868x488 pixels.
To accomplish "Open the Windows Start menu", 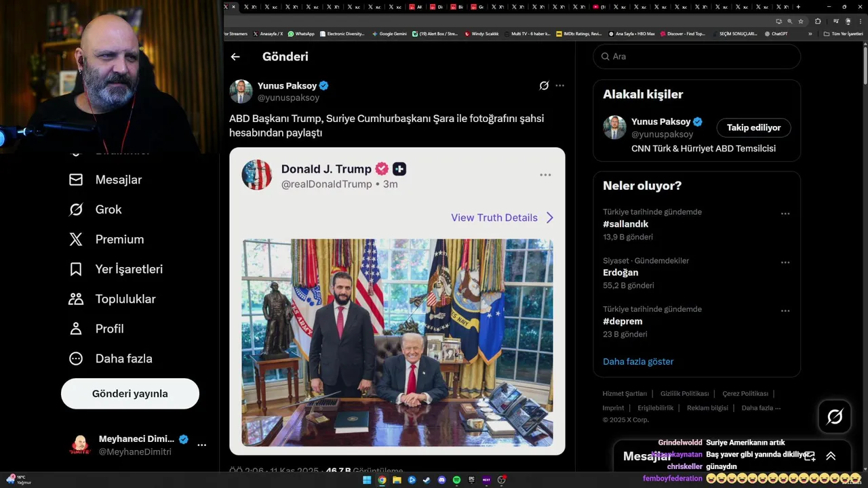I will (x=367, y=480).
